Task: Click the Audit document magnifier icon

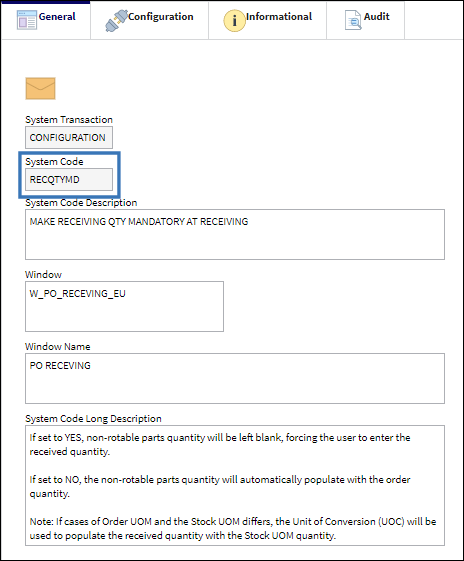Action: (353, 20)
